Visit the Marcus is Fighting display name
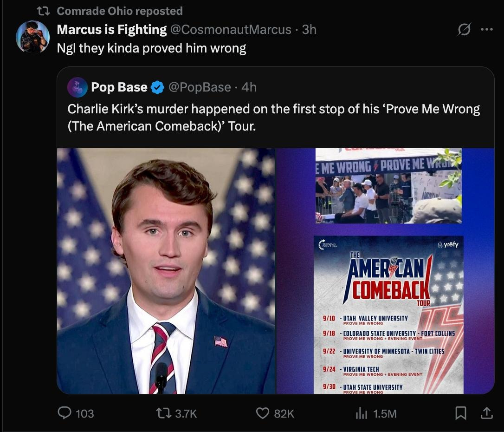 (111, 30)
